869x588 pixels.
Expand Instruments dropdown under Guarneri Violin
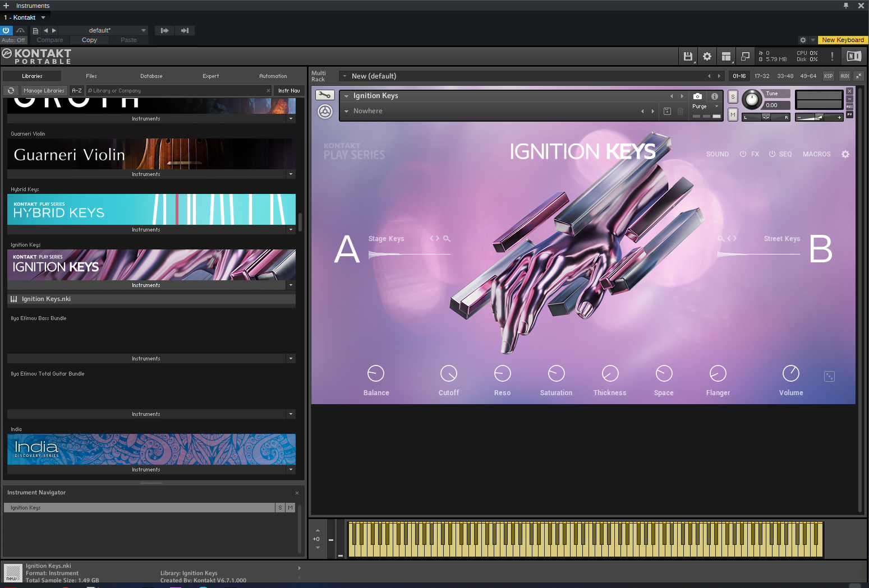pyautogui.click(x=291, y=174)
